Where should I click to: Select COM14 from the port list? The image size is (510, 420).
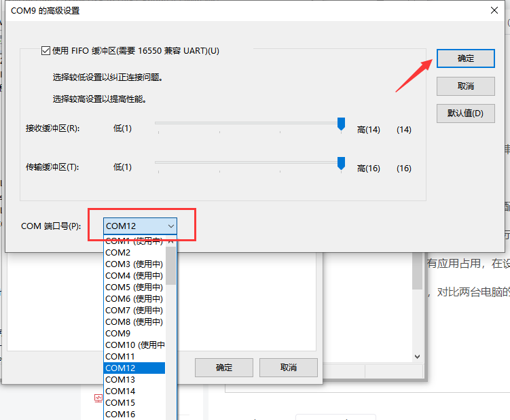[x=134, y=391]
